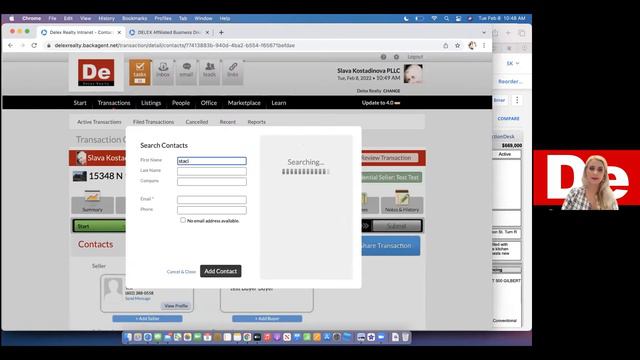Switch to Active Transactions tab
The height and width of the screenshot is (360, 640).
pos(99,122)
